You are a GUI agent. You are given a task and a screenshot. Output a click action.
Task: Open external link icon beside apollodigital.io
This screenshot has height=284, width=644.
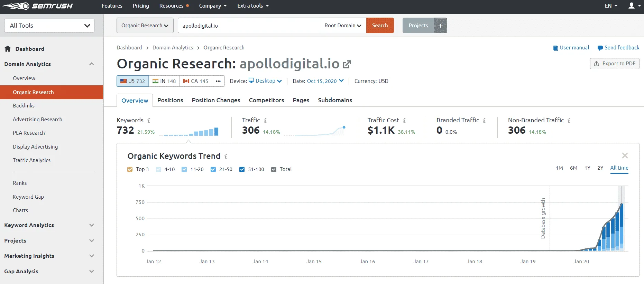pos(347,64)
